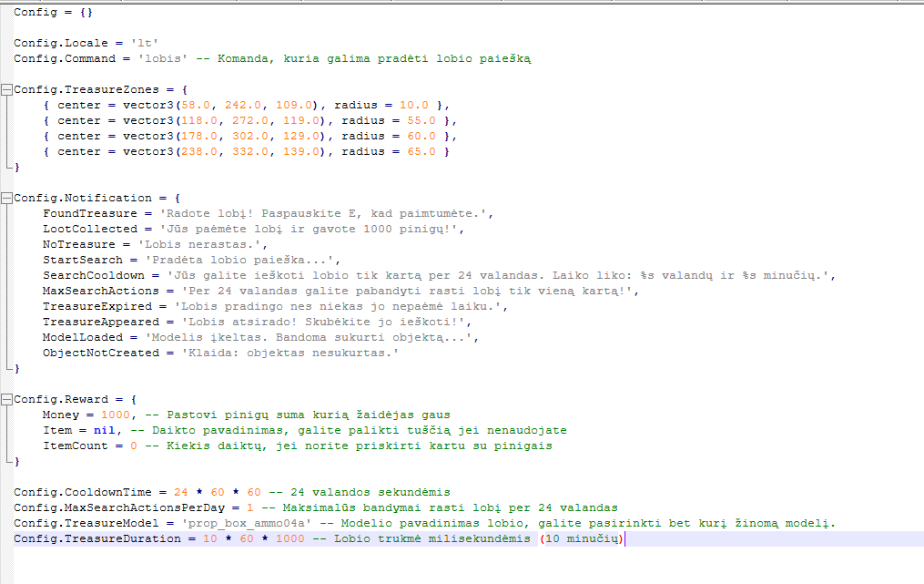Click comment 'Lobio trukmė milisekundėmis'
This screenshot has height=584, width=924.
point(421,538)
